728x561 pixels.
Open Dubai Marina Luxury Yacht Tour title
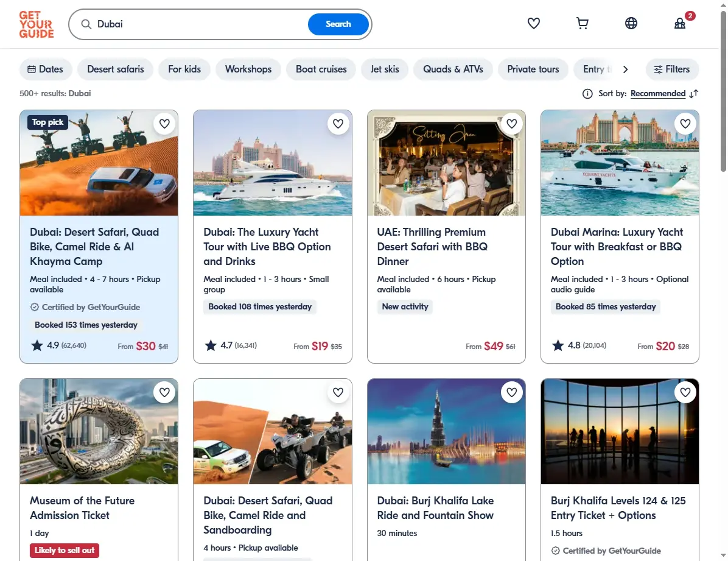pos(617,247)
